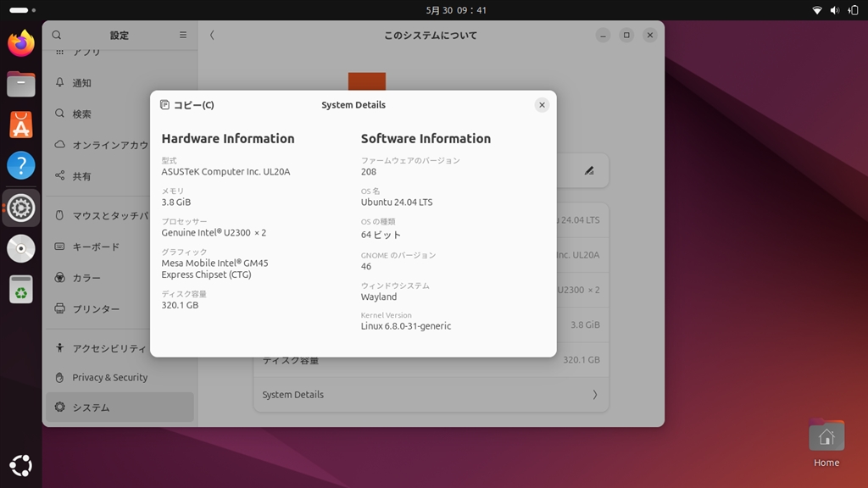Select 通知 in the sidebar
Viewport: 868px width, 488px height.
pyautogui.click(x=120, y=83)
